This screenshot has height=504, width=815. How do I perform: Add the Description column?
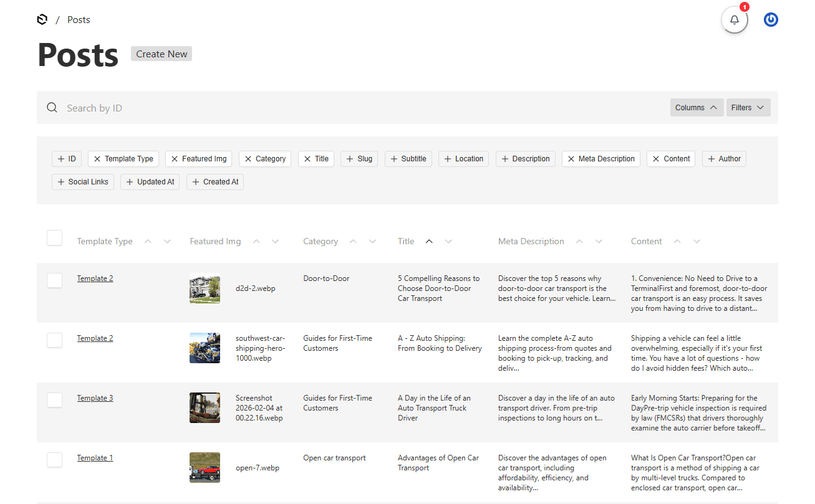tap(526, 159)
